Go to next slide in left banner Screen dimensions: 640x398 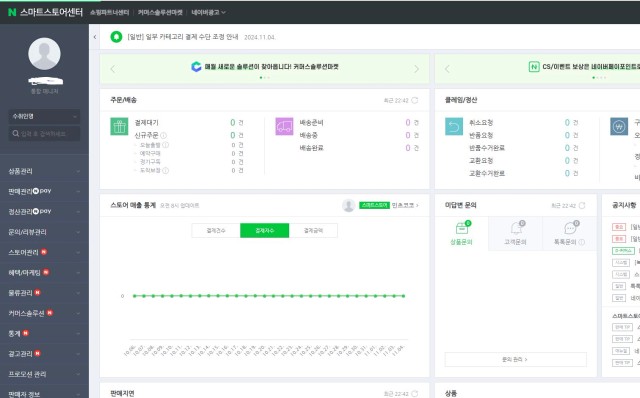point(416,69)
